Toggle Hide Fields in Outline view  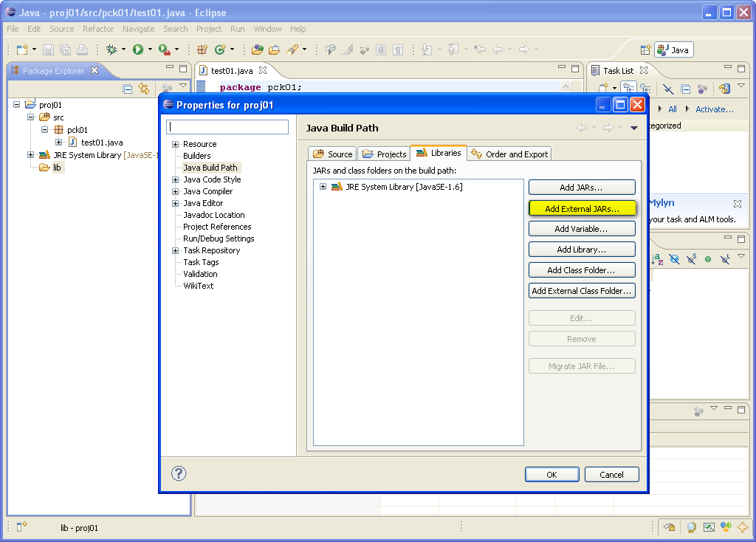click(675, 259)
